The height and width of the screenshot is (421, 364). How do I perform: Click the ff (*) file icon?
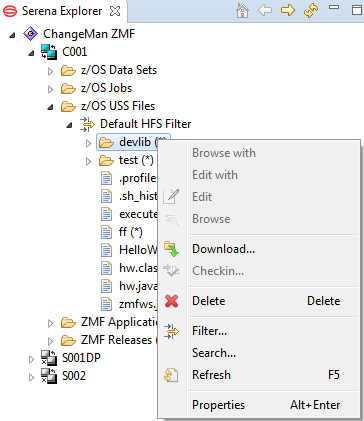(x=106, y=232)
